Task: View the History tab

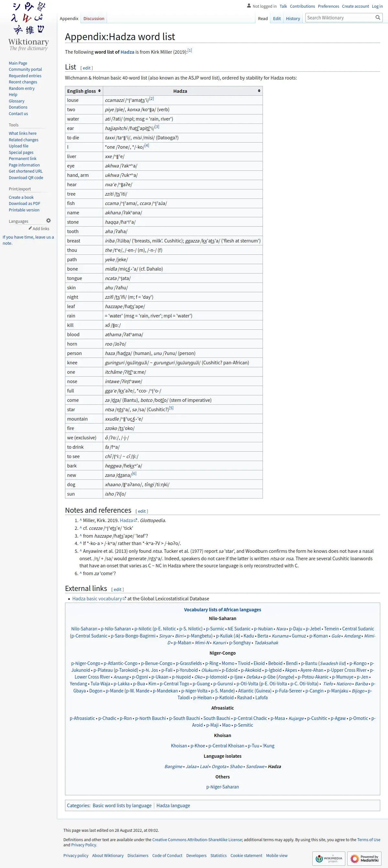Action: click(x=293, y=18)
